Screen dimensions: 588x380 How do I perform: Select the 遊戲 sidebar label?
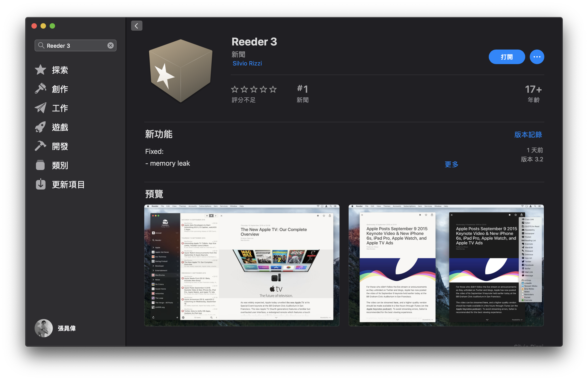click(60, 127)
